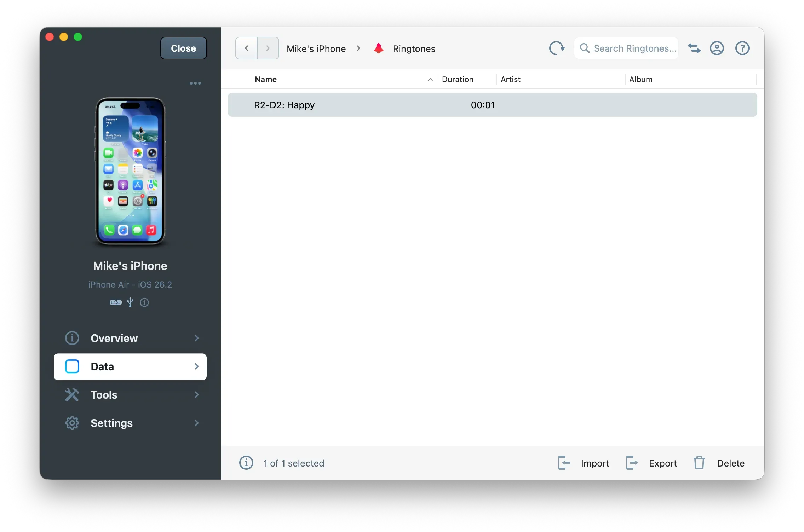Click the Close button
Viewport: 804px width, 532px height.
(183, 48)
